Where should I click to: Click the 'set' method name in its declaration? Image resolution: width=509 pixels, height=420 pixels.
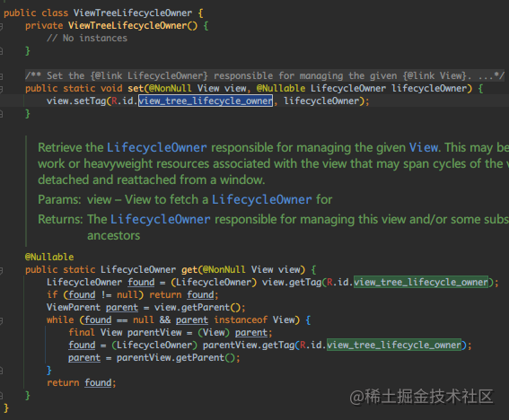coord(136,88)
